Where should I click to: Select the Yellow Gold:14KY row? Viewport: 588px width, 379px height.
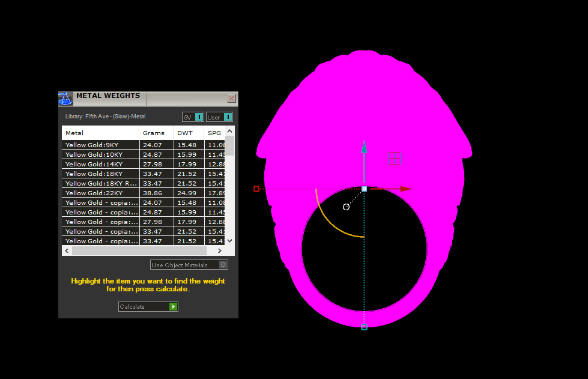click(x=100, y=164)
